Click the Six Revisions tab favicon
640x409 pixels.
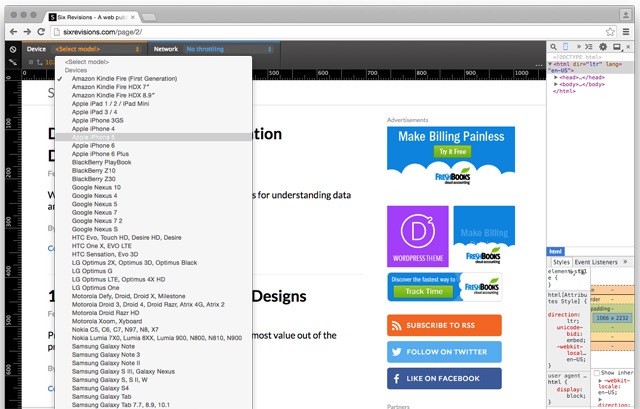[x=52, y=17]
